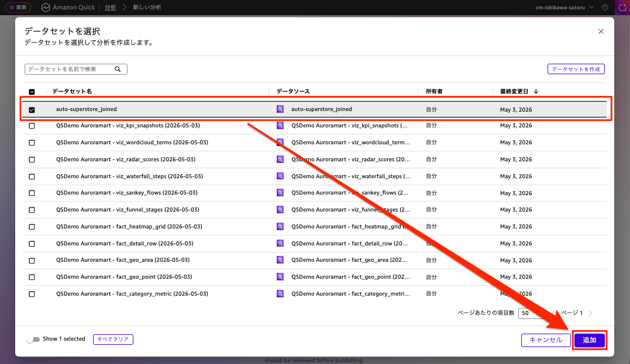Focus the dataset name search field
Screen dimensions: 630x364
pos(76,69)
